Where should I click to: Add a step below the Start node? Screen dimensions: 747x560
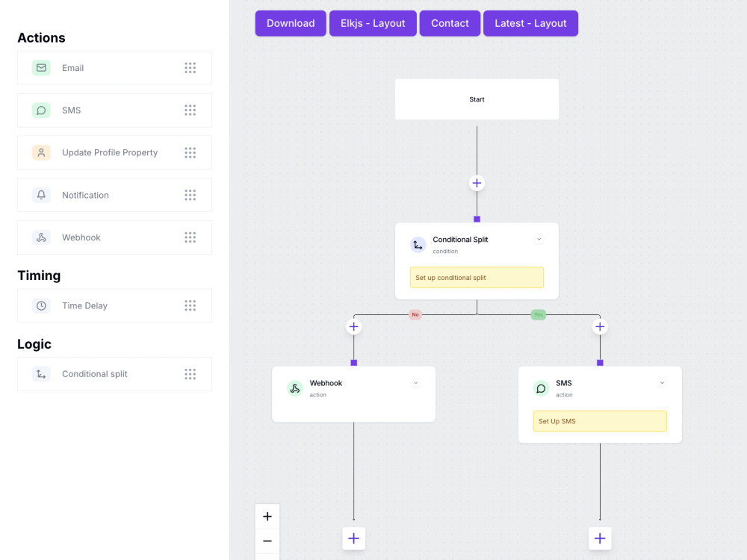click(477, 183)
